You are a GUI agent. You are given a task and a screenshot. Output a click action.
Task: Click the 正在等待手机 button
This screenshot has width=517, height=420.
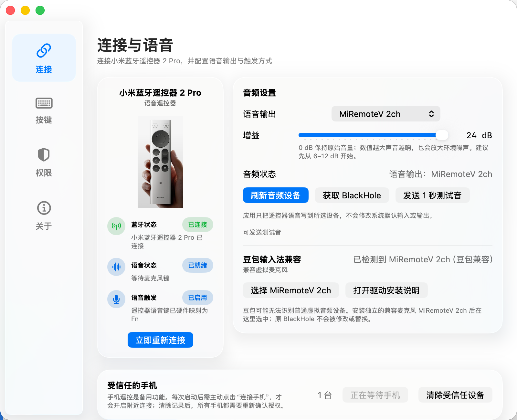(x=375, y=395)
